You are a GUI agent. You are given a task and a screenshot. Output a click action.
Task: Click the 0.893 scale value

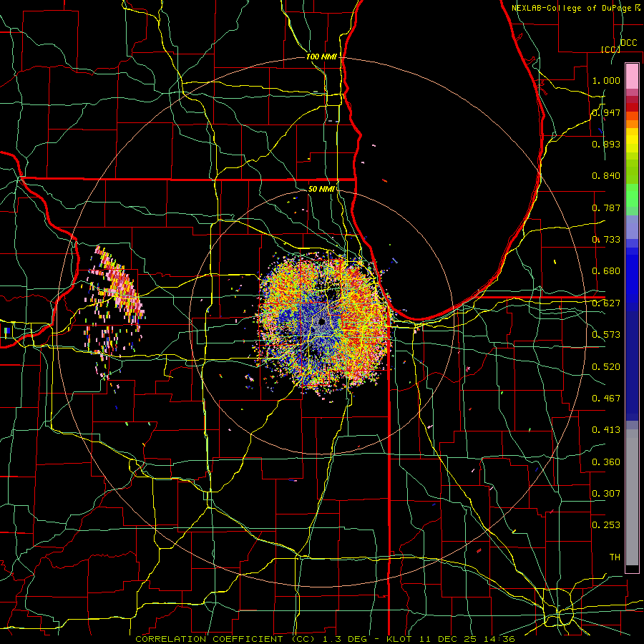(x=606, y=144)
